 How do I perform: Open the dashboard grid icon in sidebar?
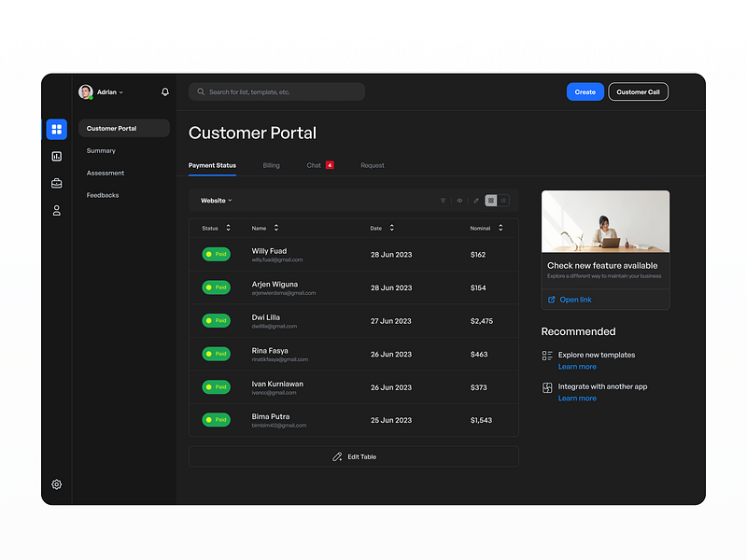[x=56, y=129]
